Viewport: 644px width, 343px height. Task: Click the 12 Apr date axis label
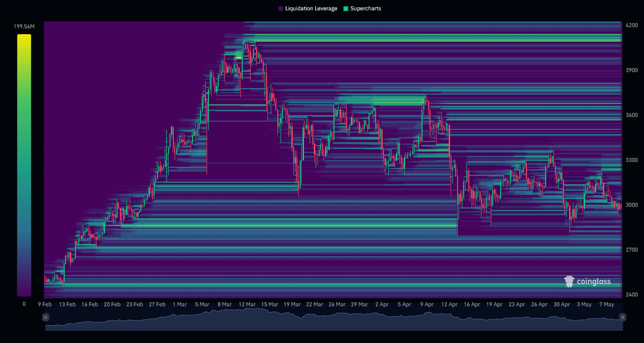click(x=449, y=304)
